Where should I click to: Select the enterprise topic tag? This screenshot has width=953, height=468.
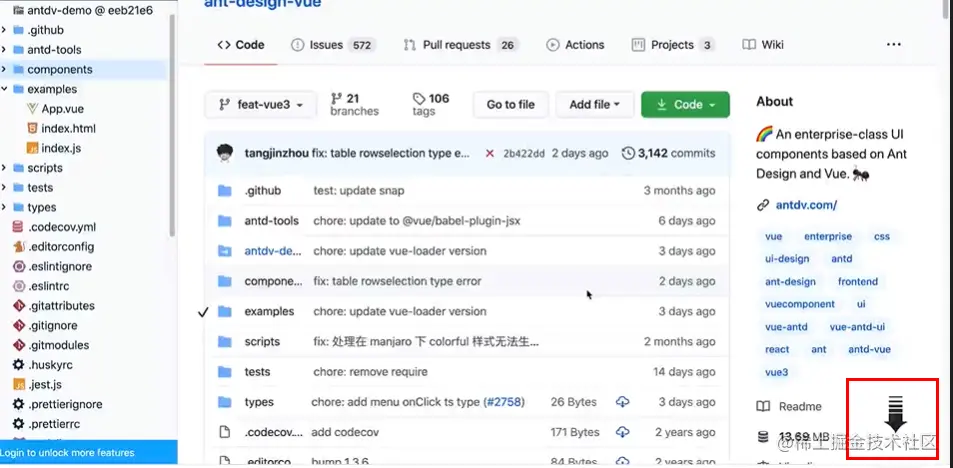(x=828, y=236)
